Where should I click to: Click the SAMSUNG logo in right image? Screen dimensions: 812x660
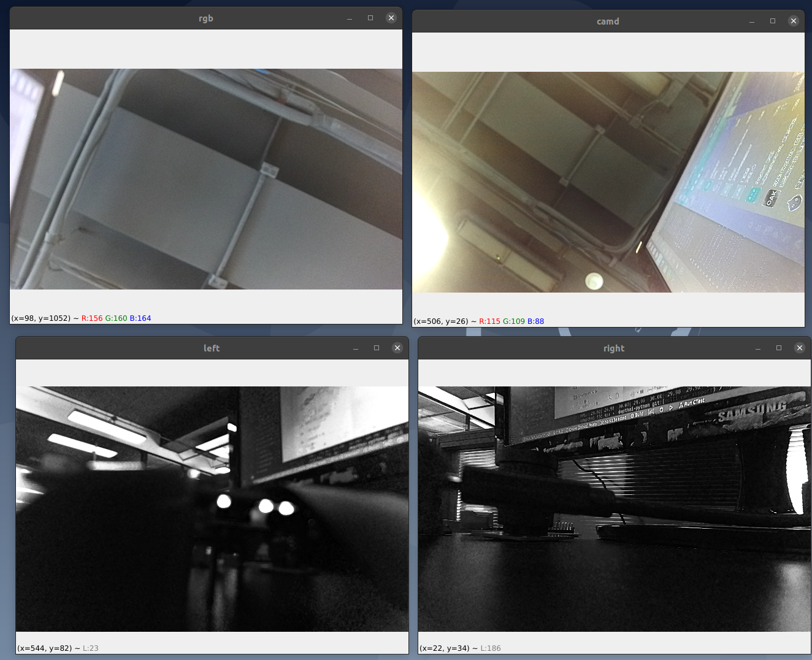(x=752, y=412)
